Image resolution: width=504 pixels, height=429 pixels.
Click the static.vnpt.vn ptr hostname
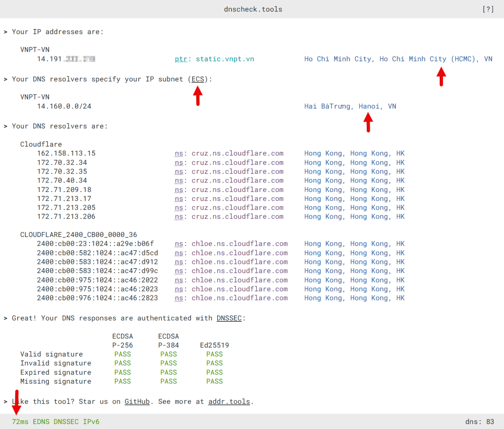pos(225,59)
